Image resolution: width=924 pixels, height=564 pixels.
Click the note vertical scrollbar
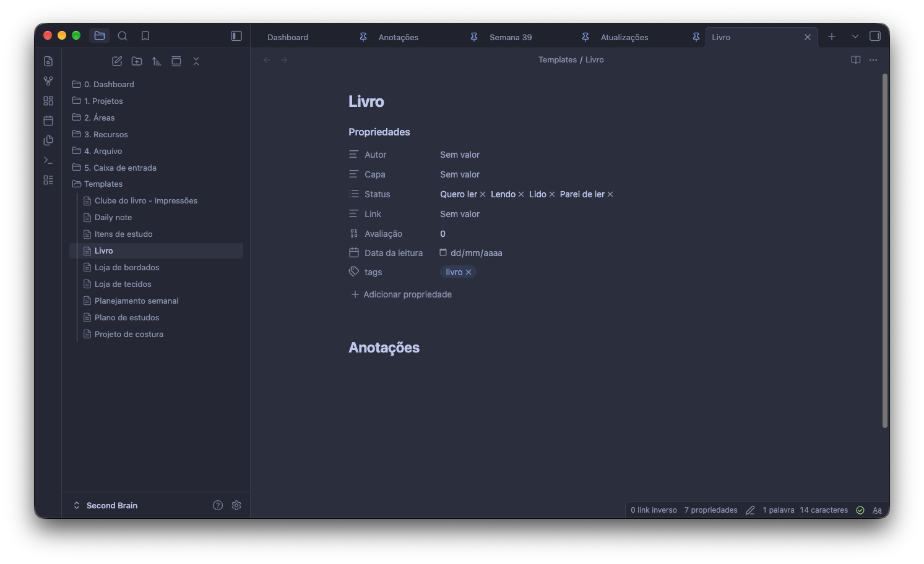point(885,250)
